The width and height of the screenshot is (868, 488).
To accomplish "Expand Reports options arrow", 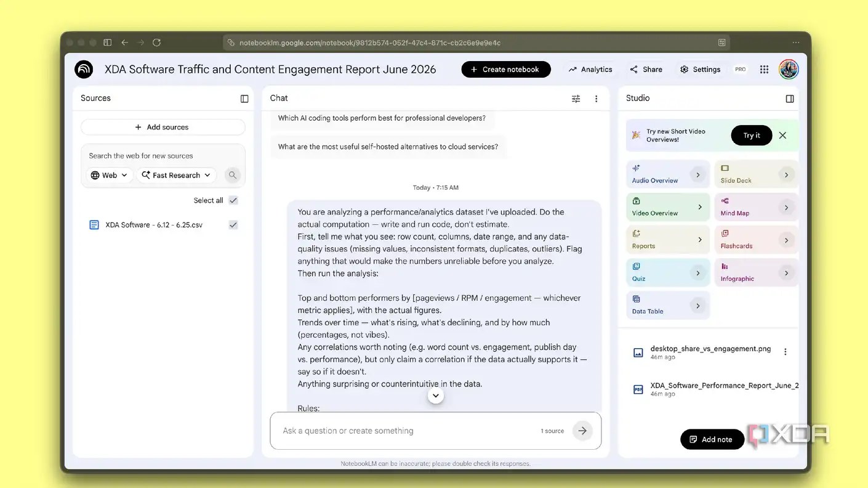I will 699,240.
